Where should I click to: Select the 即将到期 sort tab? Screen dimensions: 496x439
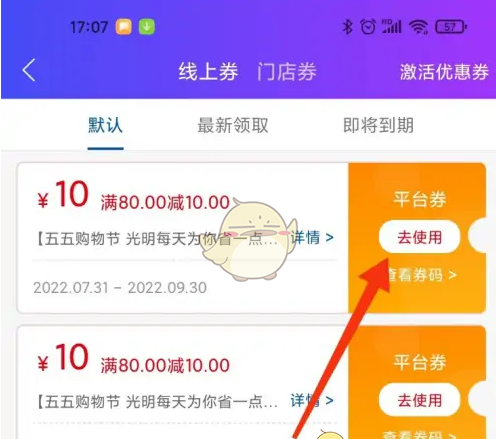tap(378, 125)
